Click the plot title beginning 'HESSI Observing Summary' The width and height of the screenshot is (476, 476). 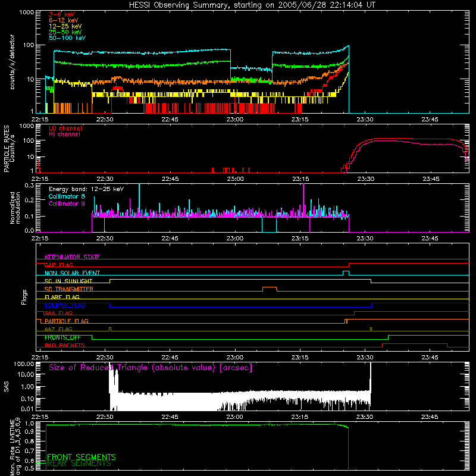click(252, 5)
